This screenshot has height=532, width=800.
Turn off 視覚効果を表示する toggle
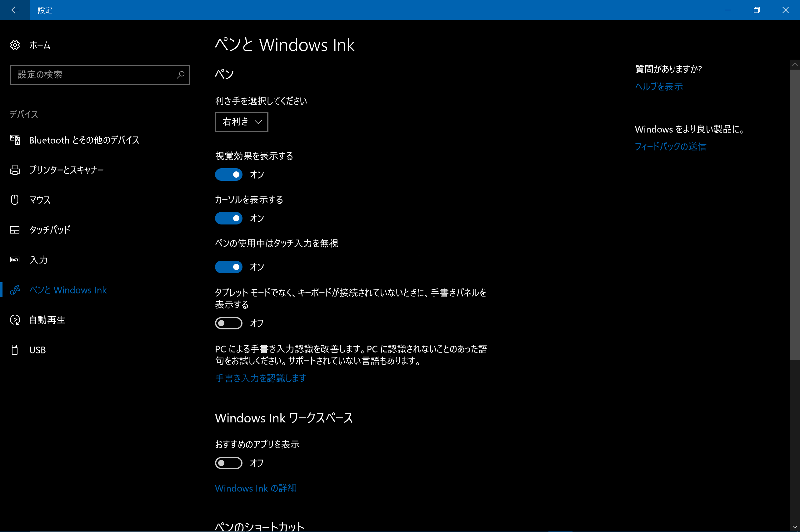(x=228, y=175)
